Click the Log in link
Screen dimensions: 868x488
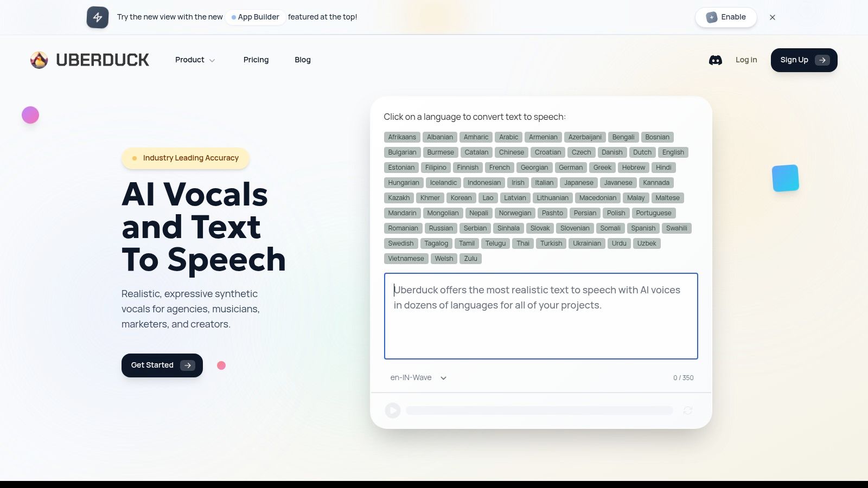pos(746,60)
